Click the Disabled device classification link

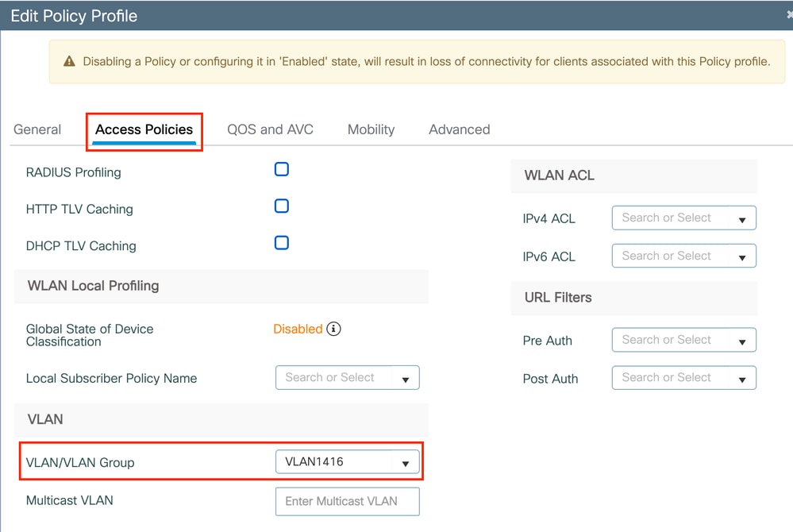(x=298, y=329)
